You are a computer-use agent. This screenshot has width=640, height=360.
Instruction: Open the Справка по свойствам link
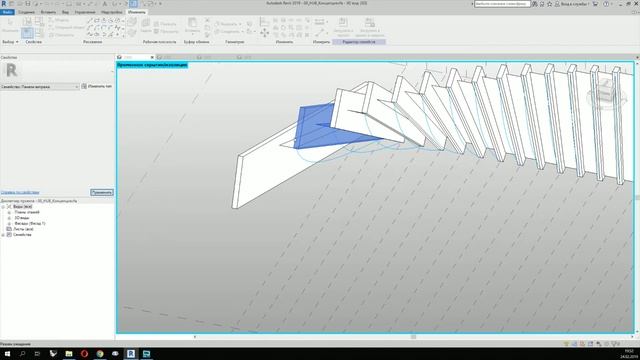tap(20, 192)
